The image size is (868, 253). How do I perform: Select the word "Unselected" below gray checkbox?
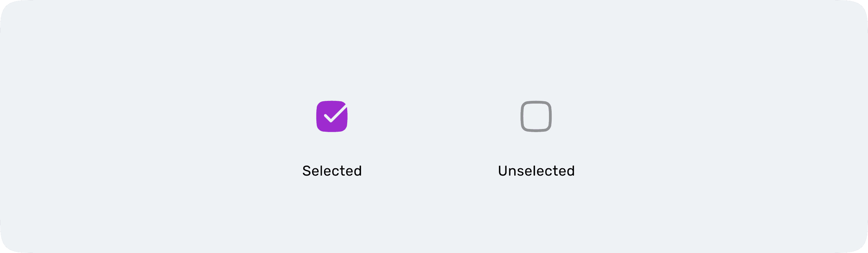tap(536, 171)
